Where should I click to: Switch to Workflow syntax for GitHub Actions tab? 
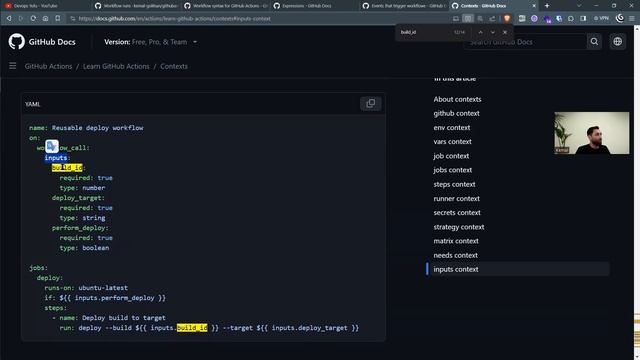coord(225,6)
